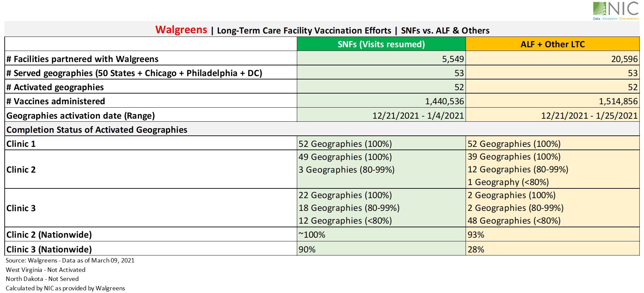644x293 pixels.
Task: Select '12 Geographies (80-99%)' in ALF column
Action: 518,169
